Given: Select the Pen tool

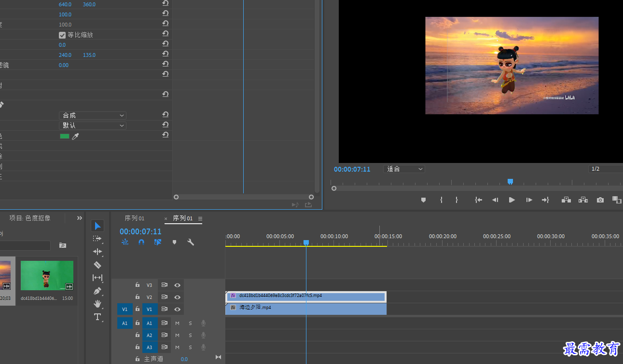Looking at the screenshot, I should point(97,291).
